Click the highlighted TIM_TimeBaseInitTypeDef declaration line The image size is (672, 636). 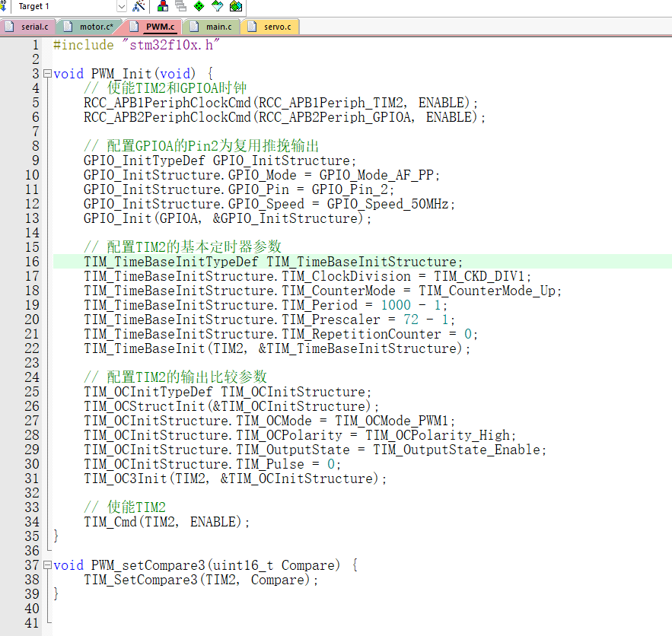pos(273,262)
